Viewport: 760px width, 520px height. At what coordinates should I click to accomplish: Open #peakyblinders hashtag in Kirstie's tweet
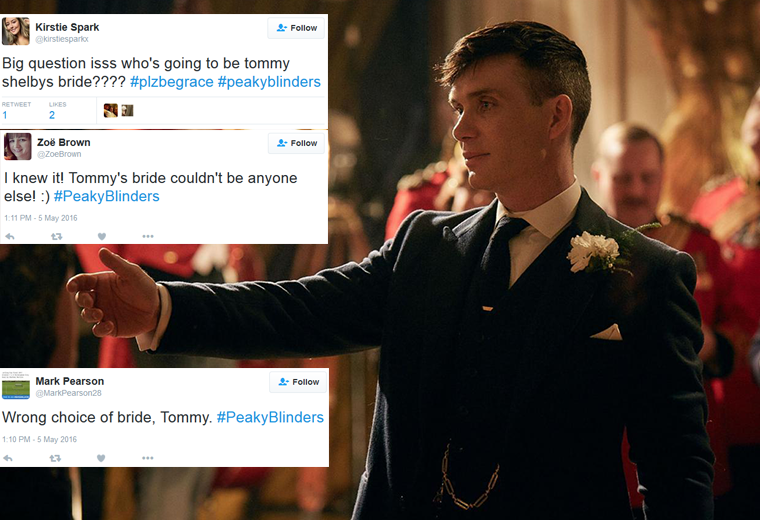pos(269,82)
